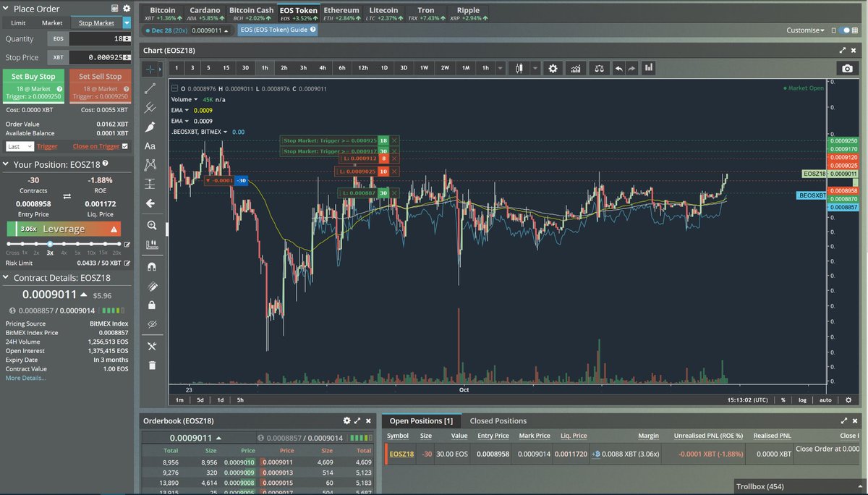Select the brush drawing tool

point(150,127)
